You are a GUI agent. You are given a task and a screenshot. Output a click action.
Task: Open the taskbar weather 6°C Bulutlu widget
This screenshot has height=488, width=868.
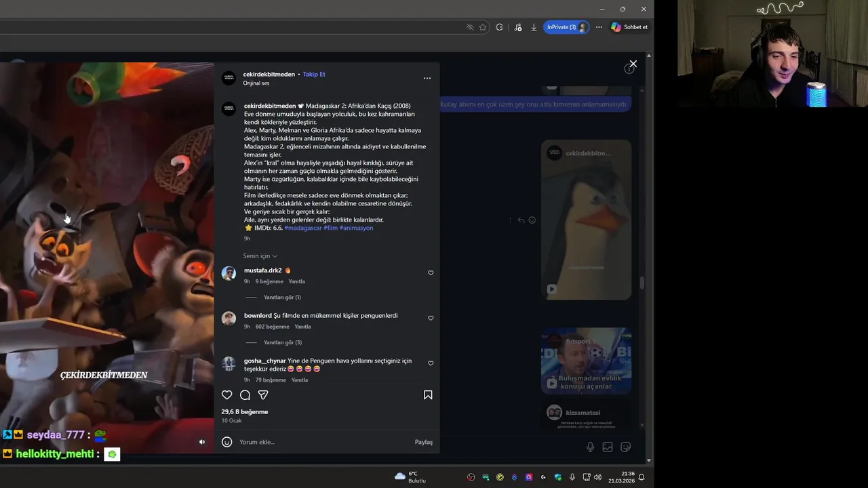[x=410, y=477]
